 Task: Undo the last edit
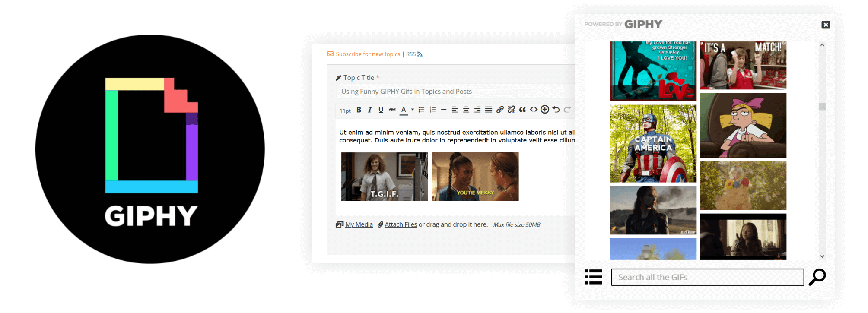click(556, 110)
